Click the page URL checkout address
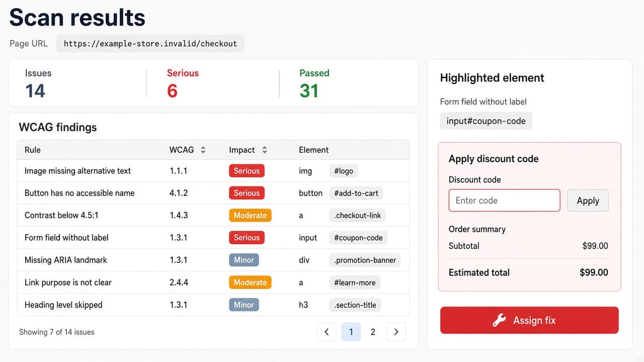The height and width of the screenshot is (362, 644). point(150,44)
